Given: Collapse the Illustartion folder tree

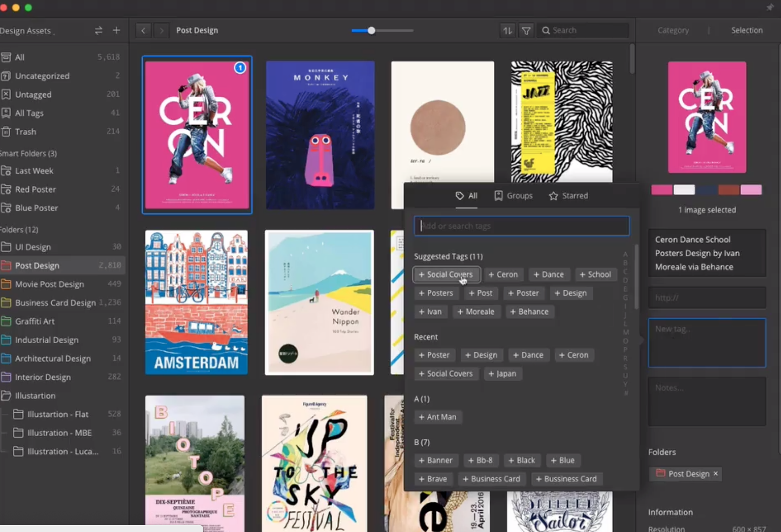Looking at the screenshot, I should (x=6, y=395).
